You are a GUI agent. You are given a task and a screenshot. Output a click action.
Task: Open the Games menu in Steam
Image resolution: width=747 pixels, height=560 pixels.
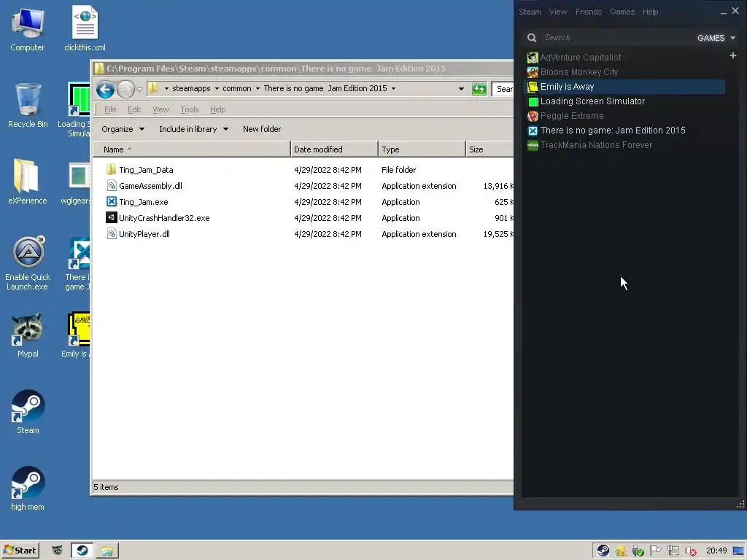(x=622, y=12)
